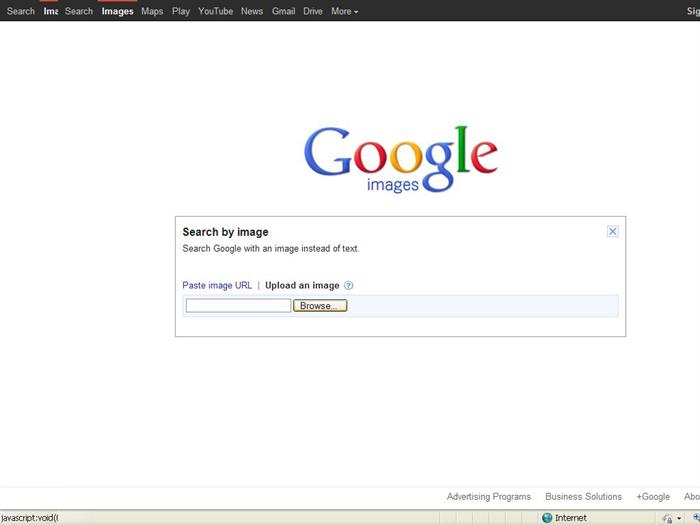This screenshot has height=525, width=700.
Task: Click the Google Images logo
Action: (x=400, y=159)
